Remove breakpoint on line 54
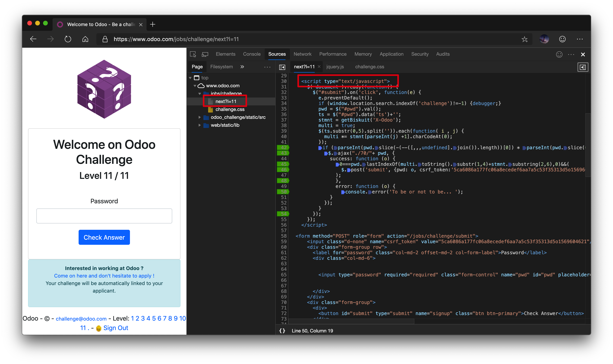This screenshot has height=364, width=613. (283, 214)
